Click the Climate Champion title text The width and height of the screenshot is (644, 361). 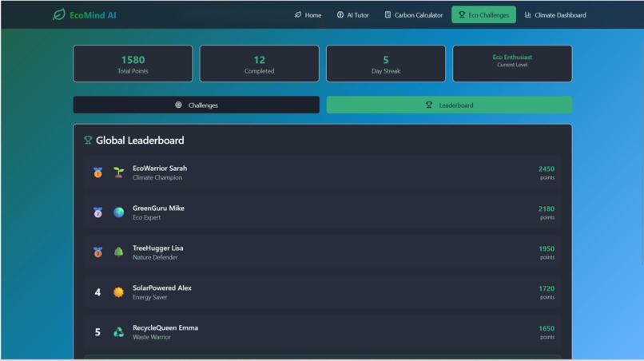(157, 177)
